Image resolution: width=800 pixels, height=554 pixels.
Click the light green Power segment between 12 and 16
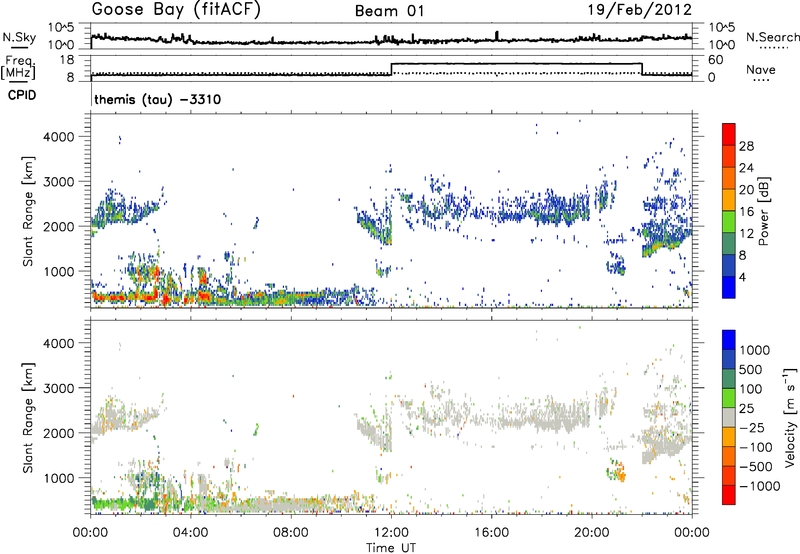click(729, 222)
